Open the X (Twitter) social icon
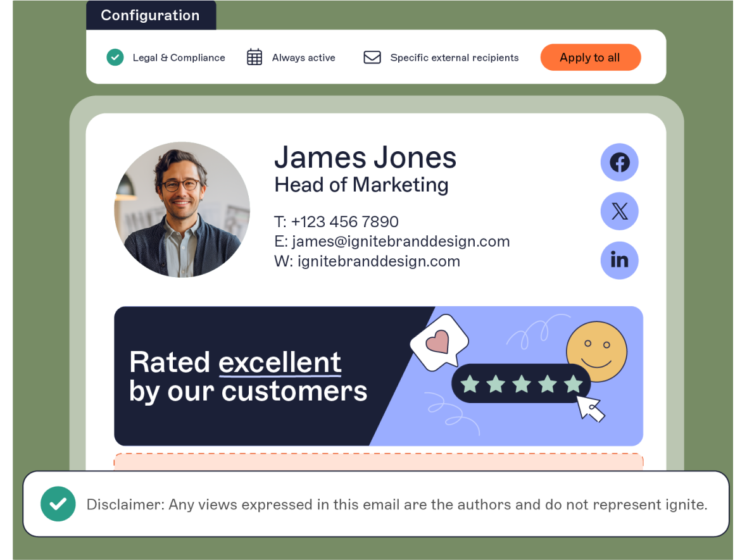Image resolution: width=747 pixels, height=560 pixels. click(619, 211)
